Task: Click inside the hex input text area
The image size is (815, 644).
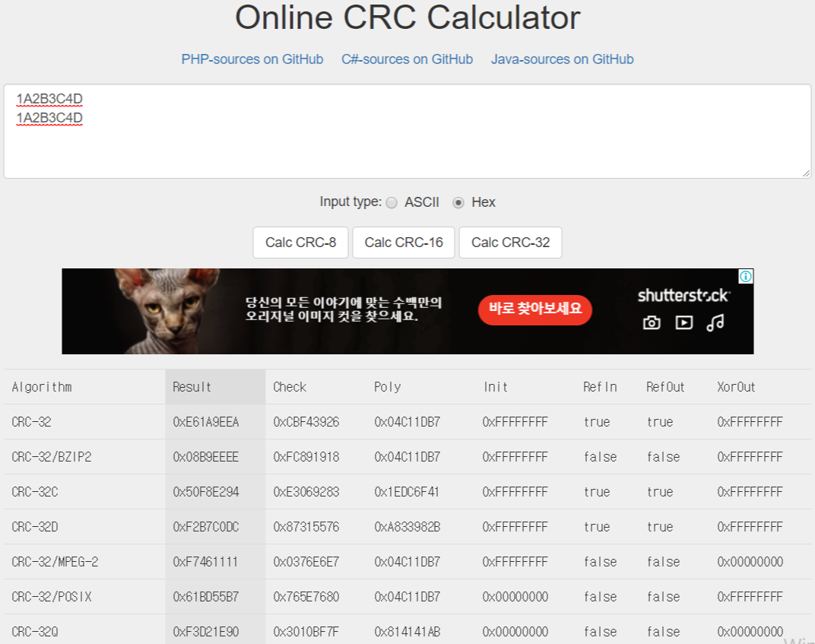Action: click(407, 132)
